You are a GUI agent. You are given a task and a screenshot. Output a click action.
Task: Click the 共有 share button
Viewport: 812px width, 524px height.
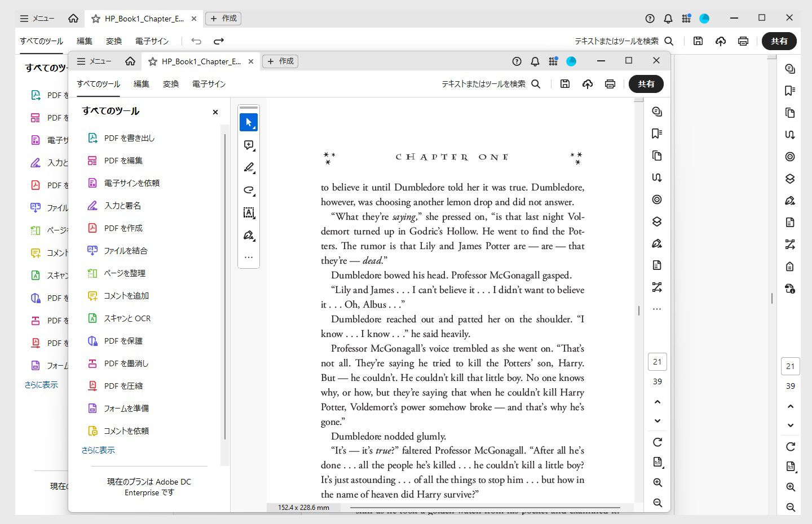click(646, 83)
